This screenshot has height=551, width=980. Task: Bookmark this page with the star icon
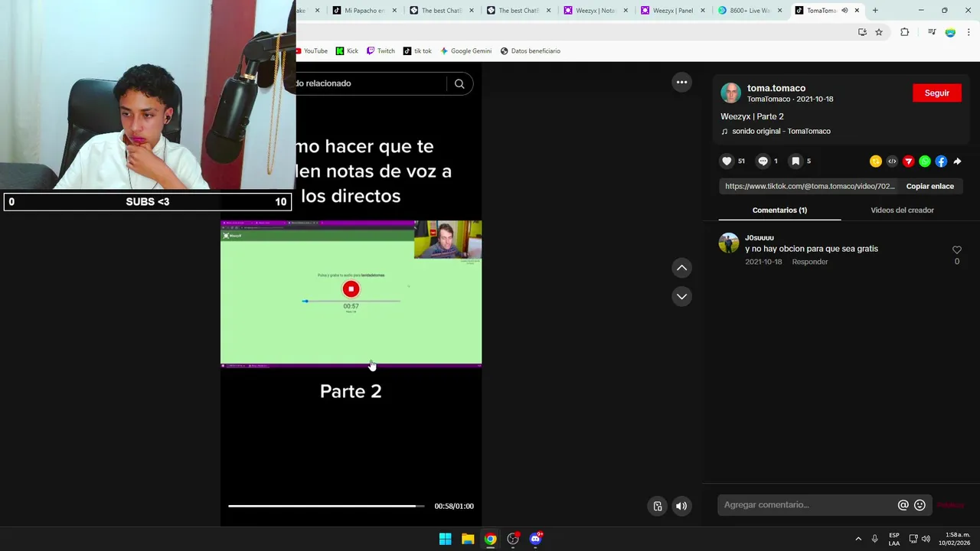coord(879,32)
